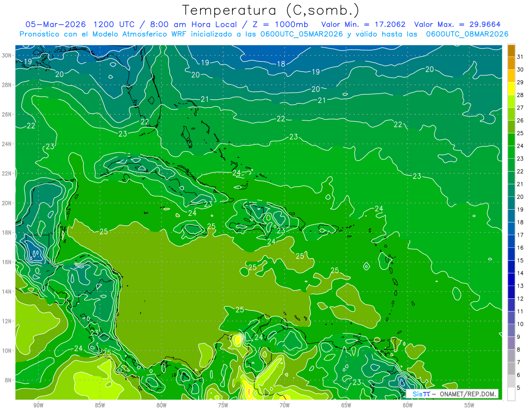Click the colorbar scale label "30"
The height and width of the screenshot is (411, 532).
pos(520,69)
